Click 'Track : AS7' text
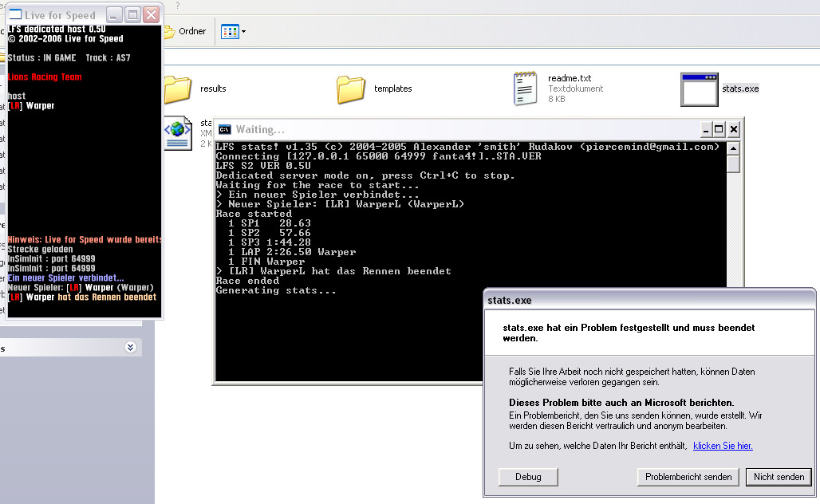Screen dimensions: 820x504 tap(108, 58)
